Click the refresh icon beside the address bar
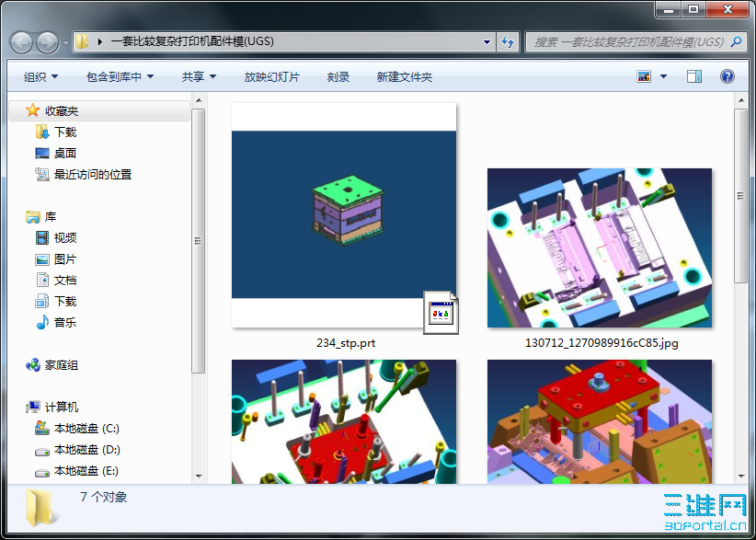Image resolution: width=756 pixels, height=540 pixels. [x=510, y=41]
